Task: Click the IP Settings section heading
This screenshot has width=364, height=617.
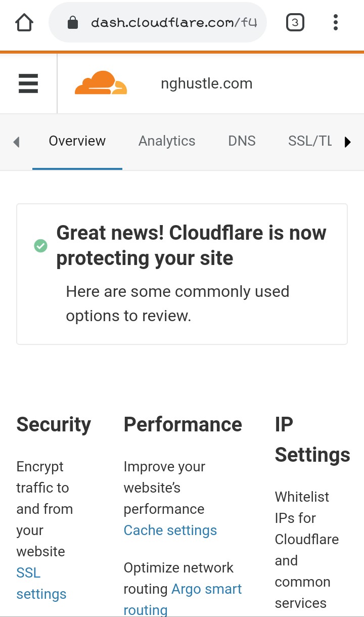Action: coord(312,439)
